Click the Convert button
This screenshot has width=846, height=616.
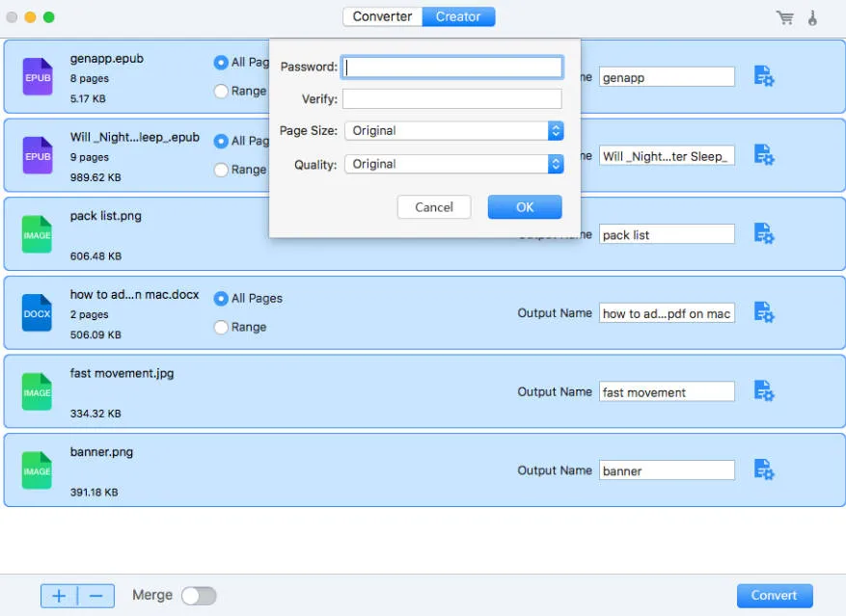[775, 596]
